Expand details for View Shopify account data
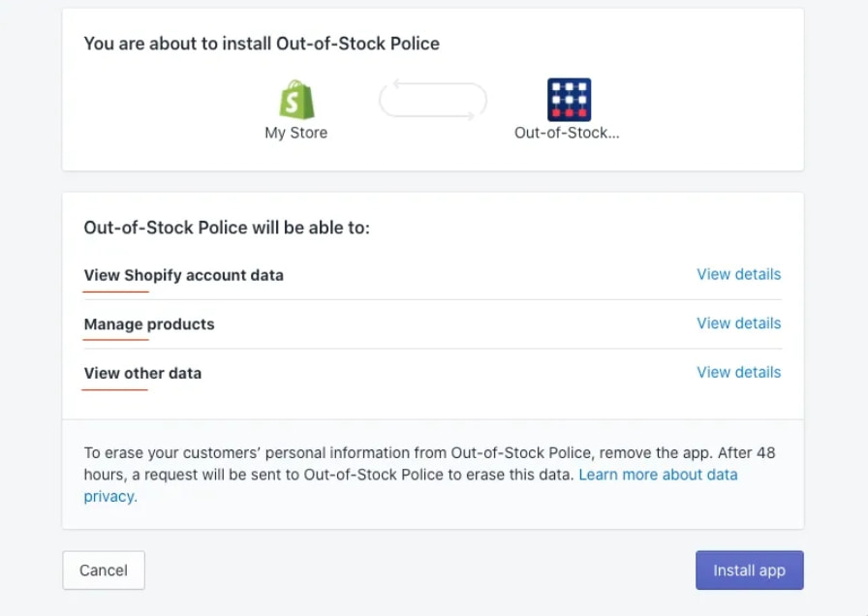 [738, 274]
